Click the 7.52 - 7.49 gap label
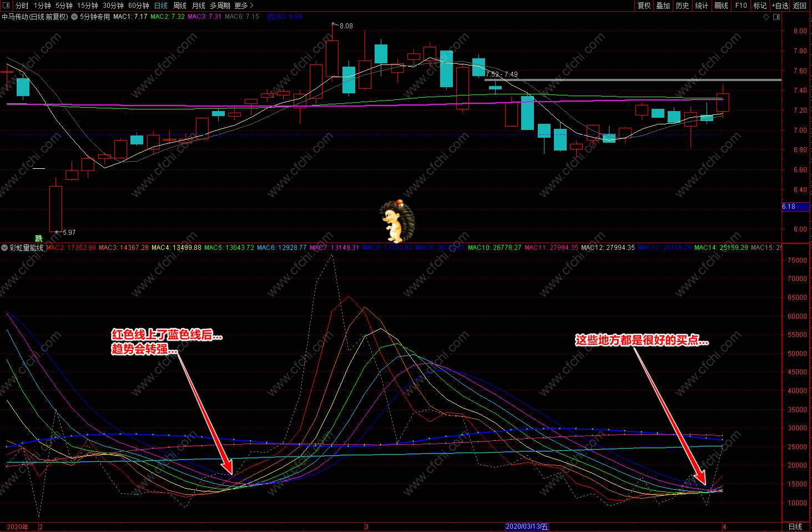 (502, 74)
